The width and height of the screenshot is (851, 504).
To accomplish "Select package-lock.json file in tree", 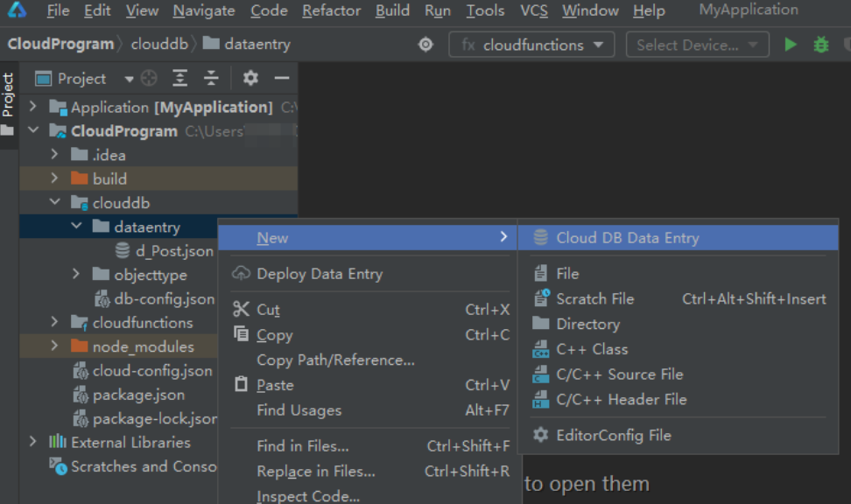I will (145, 418).
